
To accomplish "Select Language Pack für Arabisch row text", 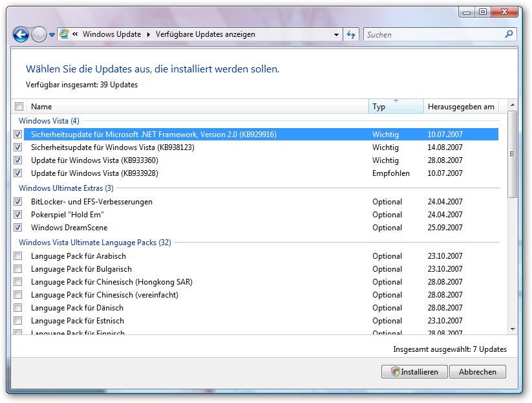I will click(x=78, y=256).
